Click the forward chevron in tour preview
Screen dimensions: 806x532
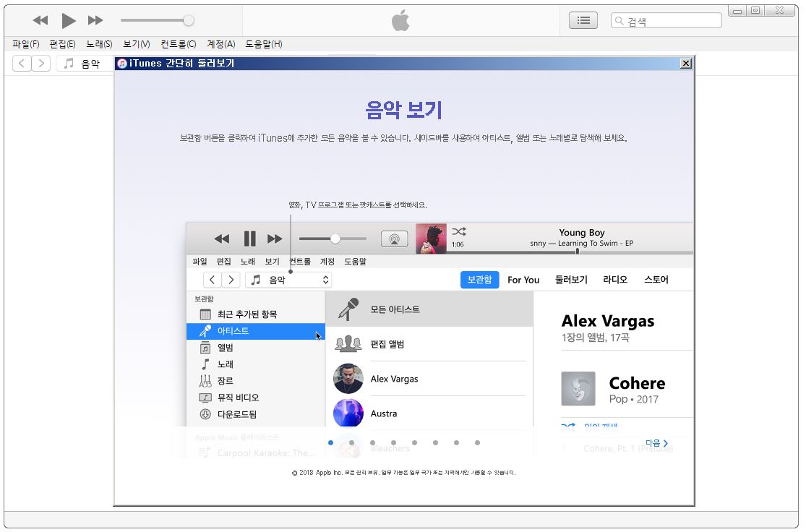(x=231, y=280)
